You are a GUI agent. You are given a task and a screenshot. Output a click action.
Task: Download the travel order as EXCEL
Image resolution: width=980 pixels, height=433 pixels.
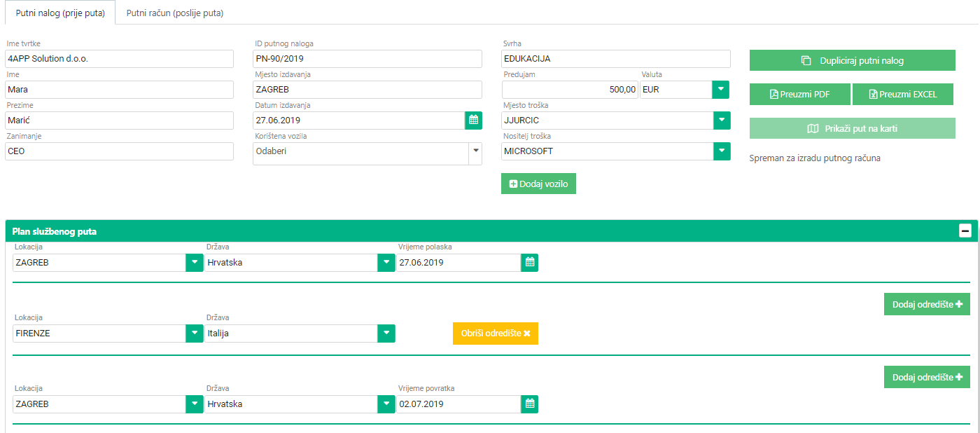tap(903, 95)
